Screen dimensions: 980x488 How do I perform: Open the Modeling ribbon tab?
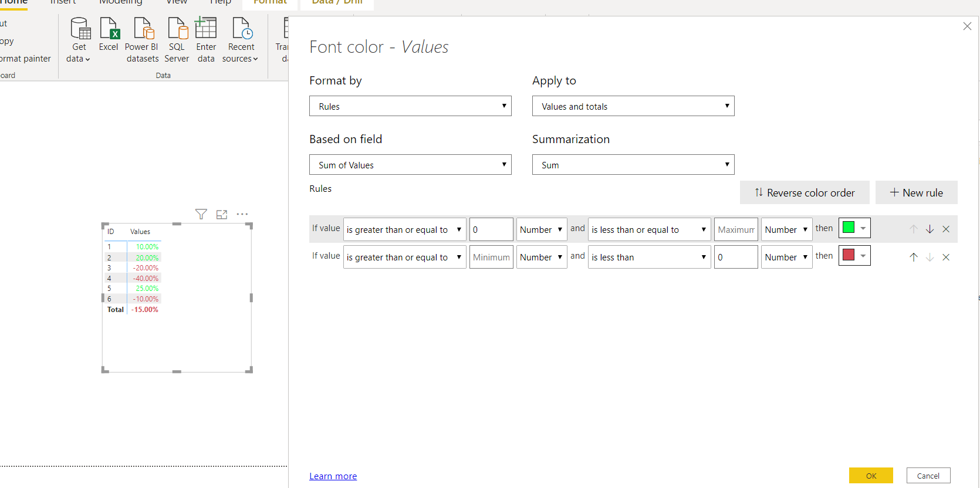(x=121, y=3)
